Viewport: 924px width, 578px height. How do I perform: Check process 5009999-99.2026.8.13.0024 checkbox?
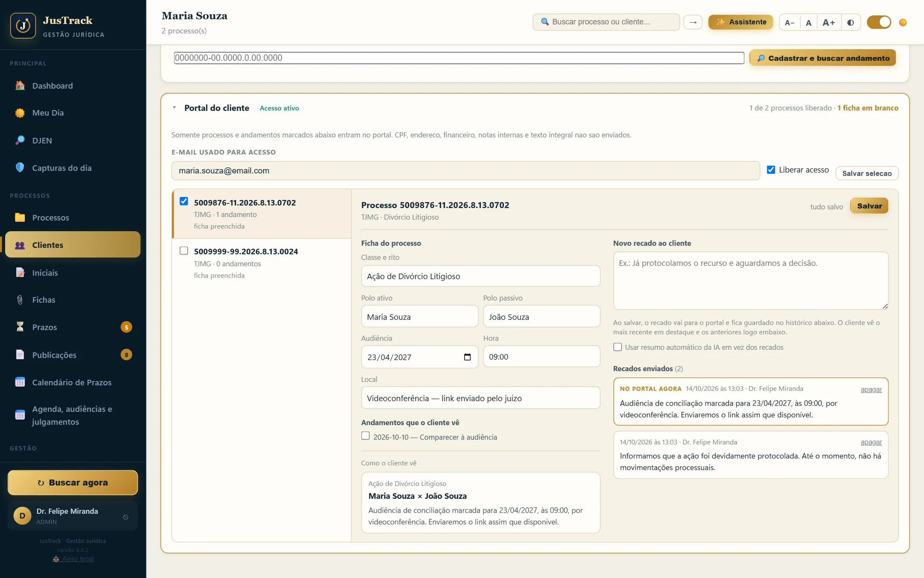[x=184, y=250]
